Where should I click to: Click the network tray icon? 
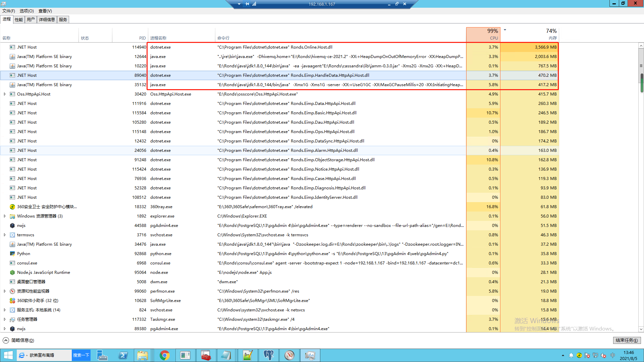coord(595,355)
